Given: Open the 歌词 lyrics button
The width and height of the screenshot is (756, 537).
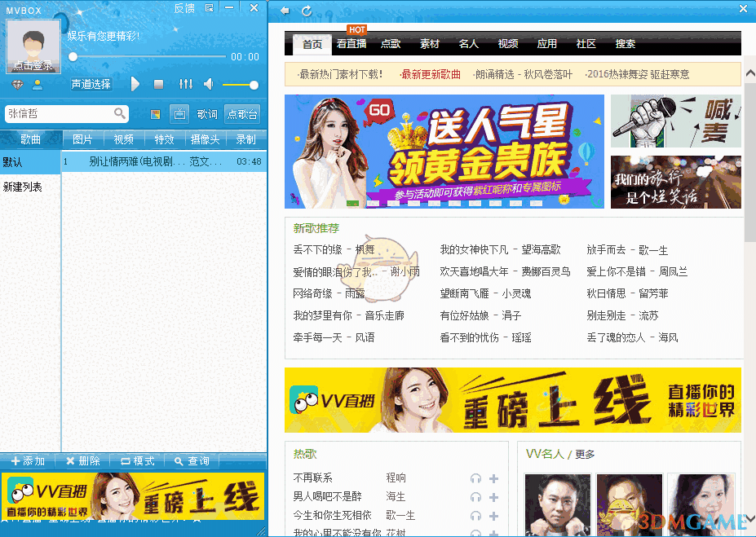Looking at the screenshot, I should tap(207, 114).
